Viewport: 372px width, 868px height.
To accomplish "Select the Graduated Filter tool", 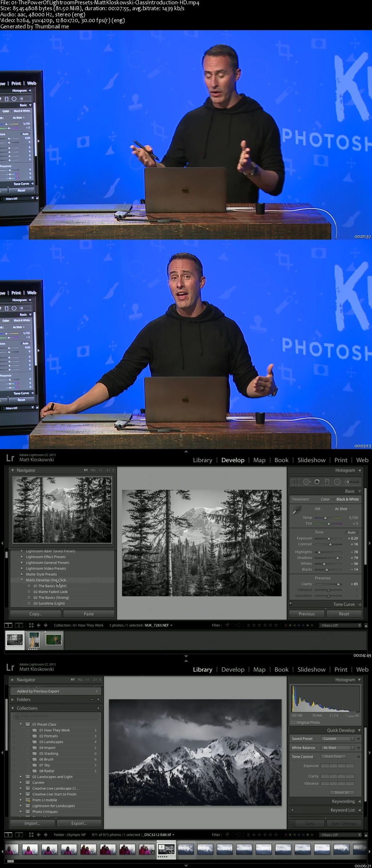I will click(327, 482).
